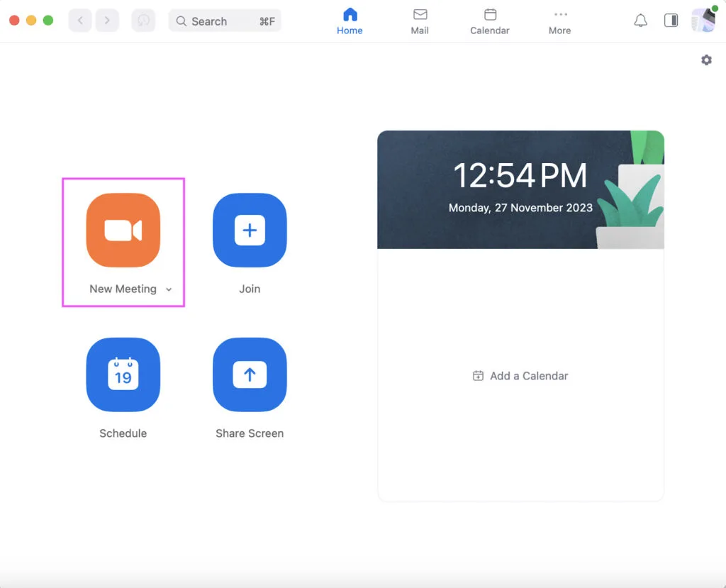Click Add a Calendar link
Viewport: 726px width, 588px height.
520,376
